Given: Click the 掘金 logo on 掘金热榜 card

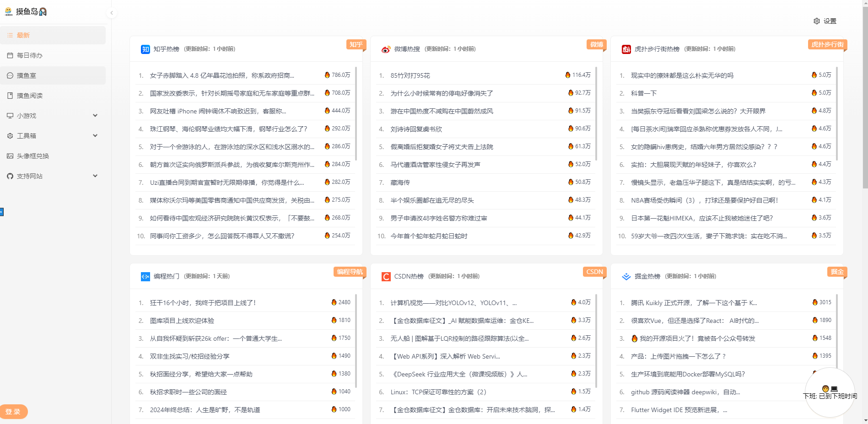Looking at the screenshot, I should tap(625, 276).
